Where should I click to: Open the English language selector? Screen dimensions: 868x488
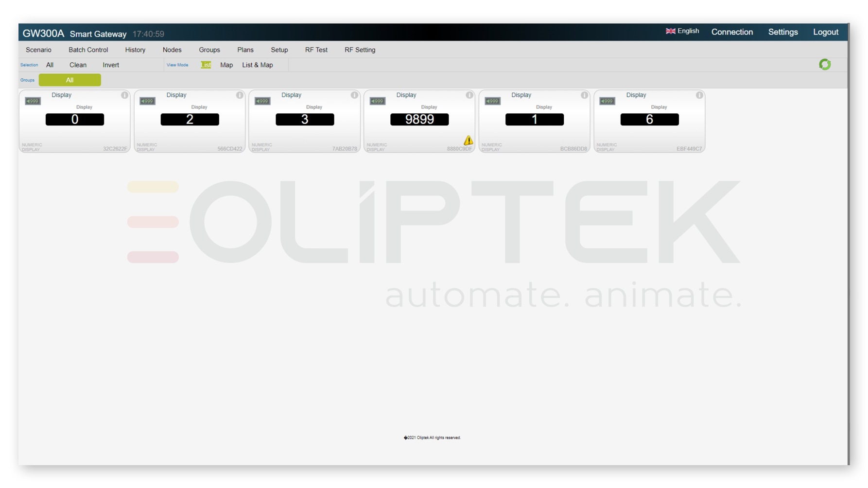click(x=682, y=31)
